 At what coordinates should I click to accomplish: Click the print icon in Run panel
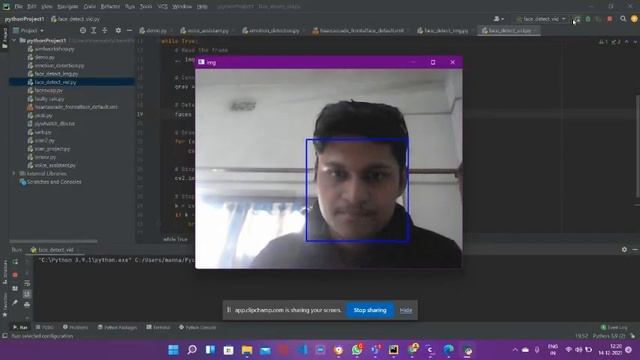point(27,304)
